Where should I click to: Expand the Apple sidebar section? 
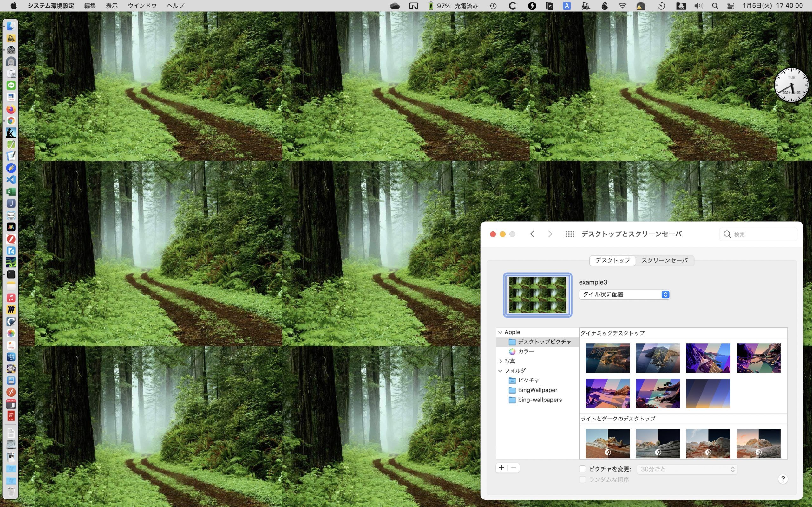[x=501, y=332]
